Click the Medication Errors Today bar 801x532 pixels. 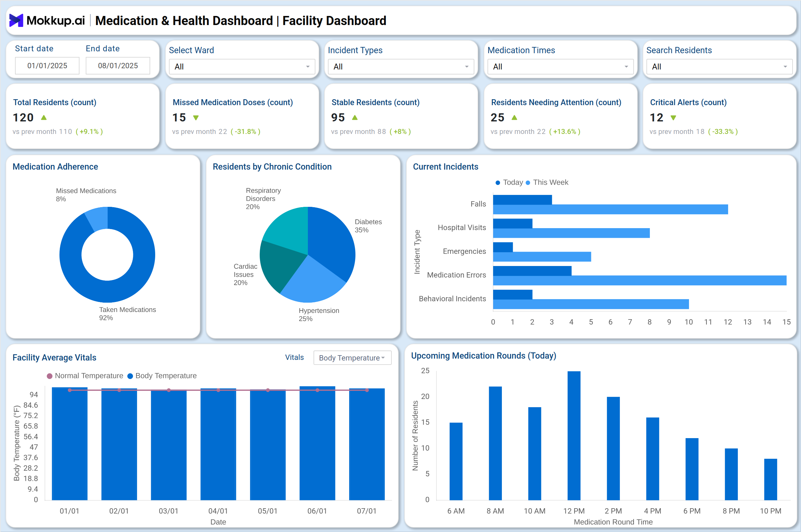point(532,271)
